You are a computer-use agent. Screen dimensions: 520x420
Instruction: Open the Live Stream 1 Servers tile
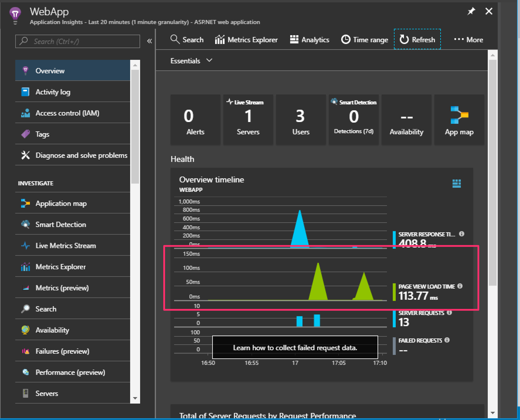(x=248, y=119)
